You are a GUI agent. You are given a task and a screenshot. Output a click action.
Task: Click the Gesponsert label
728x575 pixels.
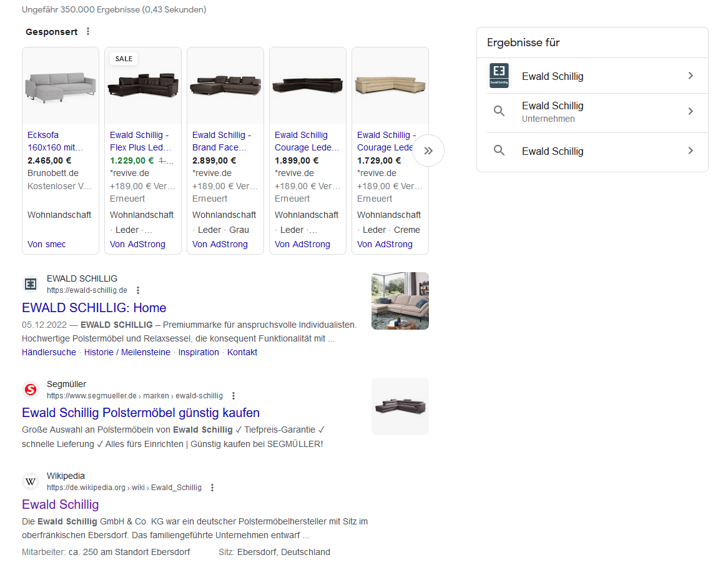(52, 32)
